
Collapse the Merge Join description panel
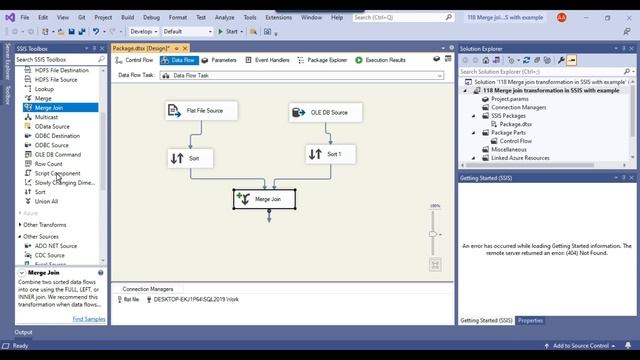(x=22, y=273)
